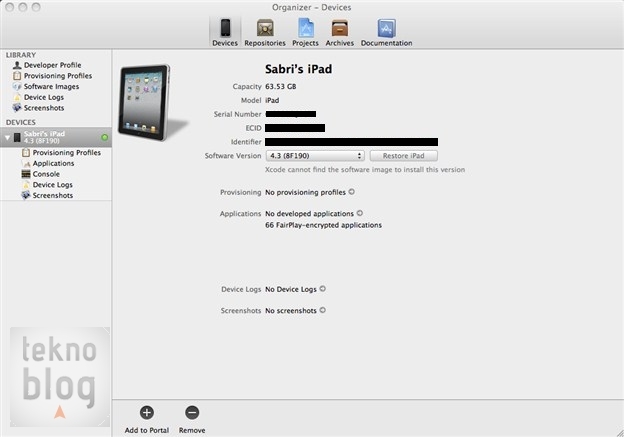The image size is (624, 437).
Task: Switch to Repositories in the toolbar
Action: pos(265,33)
